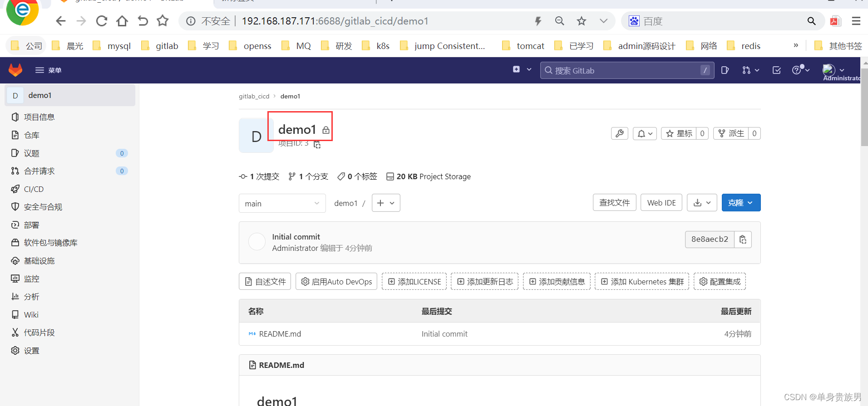Open the to-do list icon

(777, 70)
